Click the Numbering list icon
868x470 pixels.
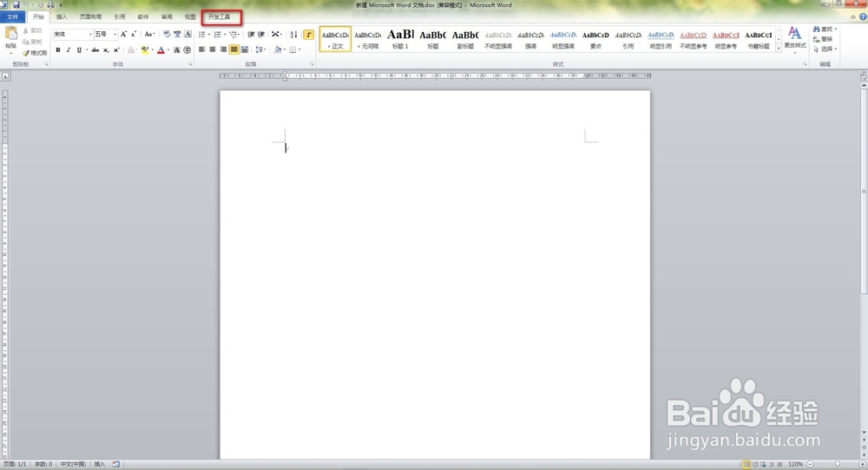(218, 35)
